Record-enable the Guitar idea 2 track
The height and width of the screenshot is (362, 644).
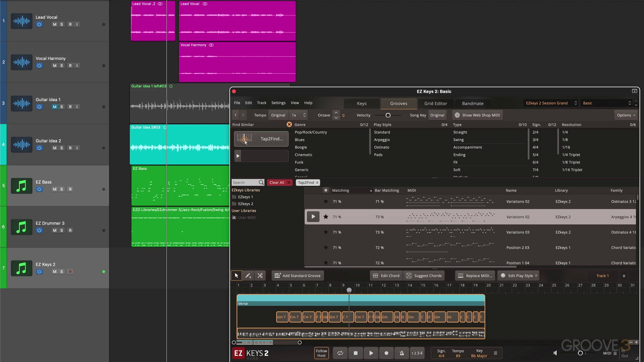pyautogui.click(x=70, y=148)
